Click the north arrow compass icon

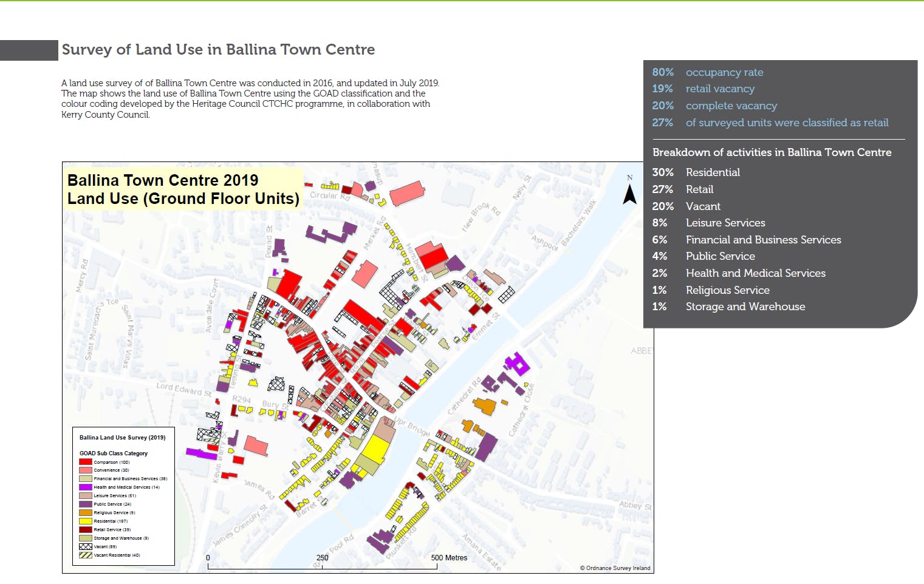tap(630, 191)
